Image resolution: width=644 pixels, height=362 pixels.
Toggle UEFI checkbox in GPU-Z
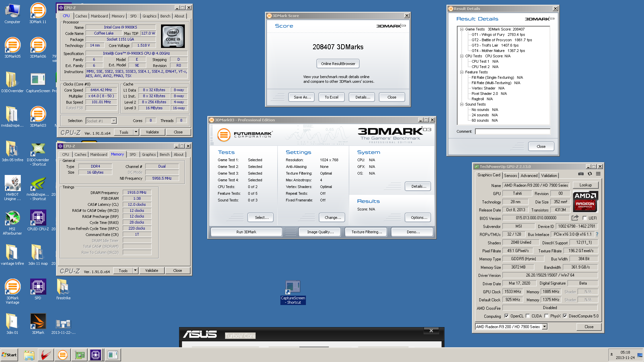[585, 218]
